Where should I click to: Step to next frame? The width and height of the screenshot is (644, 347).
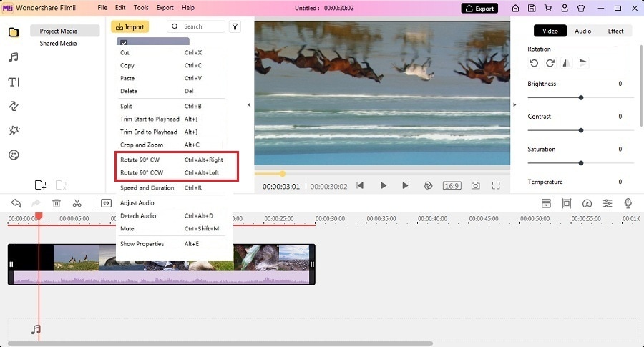pos(406,185)
